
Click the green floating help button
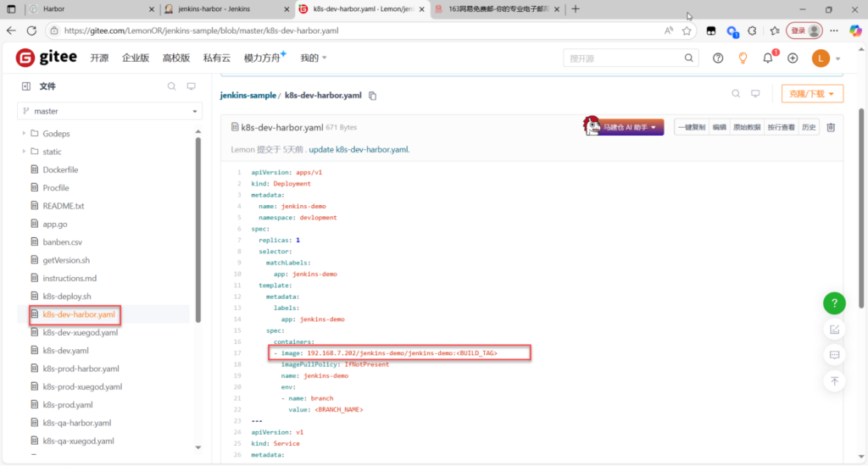(x=834, y=303)
